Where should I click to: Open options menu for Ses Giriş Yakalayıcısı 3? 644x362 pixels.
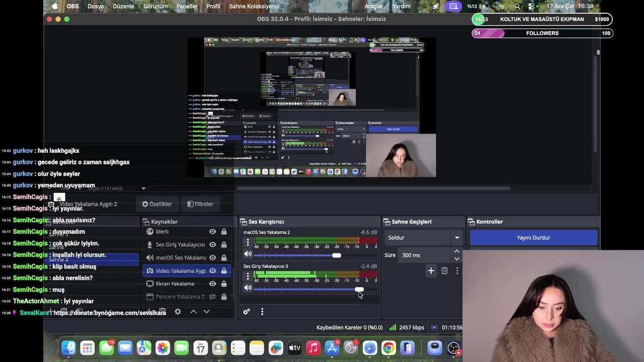coord(248,277)
